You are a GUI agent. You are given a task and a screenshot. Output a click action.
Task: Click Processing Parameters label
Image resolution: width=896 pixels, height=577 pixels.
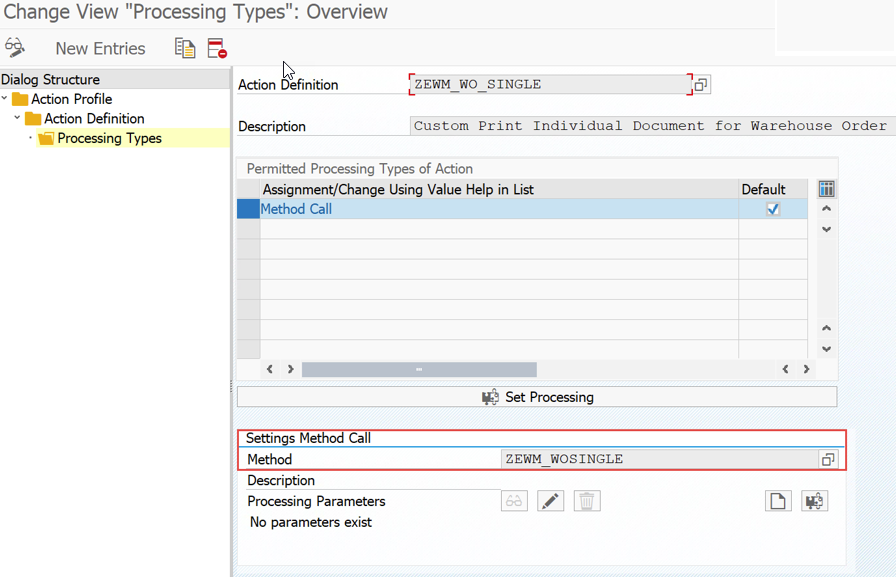[316, 501]
